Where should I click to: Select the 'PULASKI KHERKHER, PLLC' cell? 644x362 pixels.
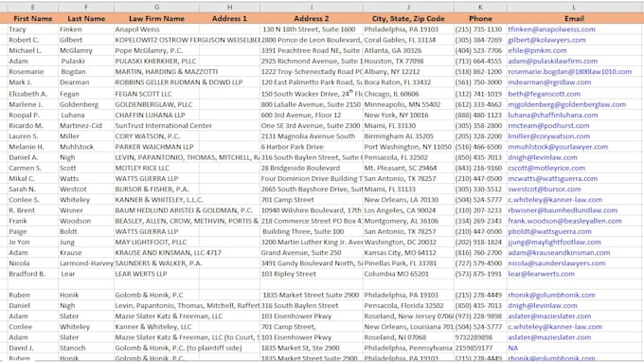pyautogui.click(x=156, y=62)
